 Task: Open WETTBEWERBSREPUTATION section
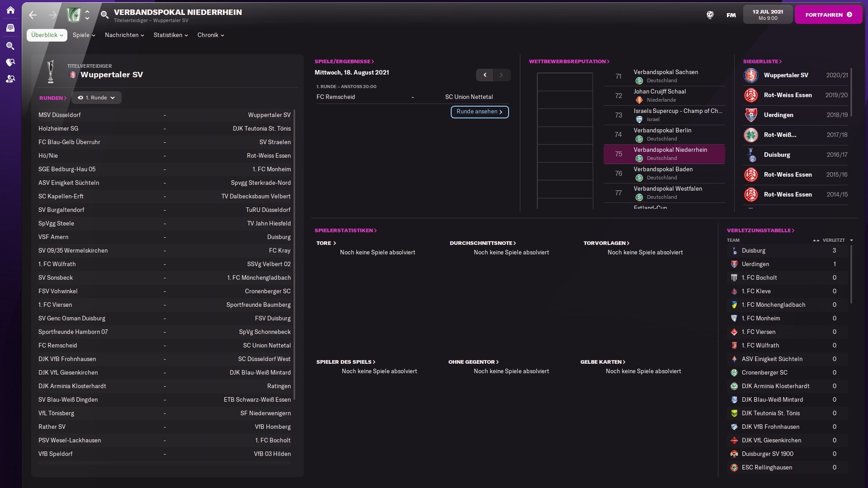569,61
